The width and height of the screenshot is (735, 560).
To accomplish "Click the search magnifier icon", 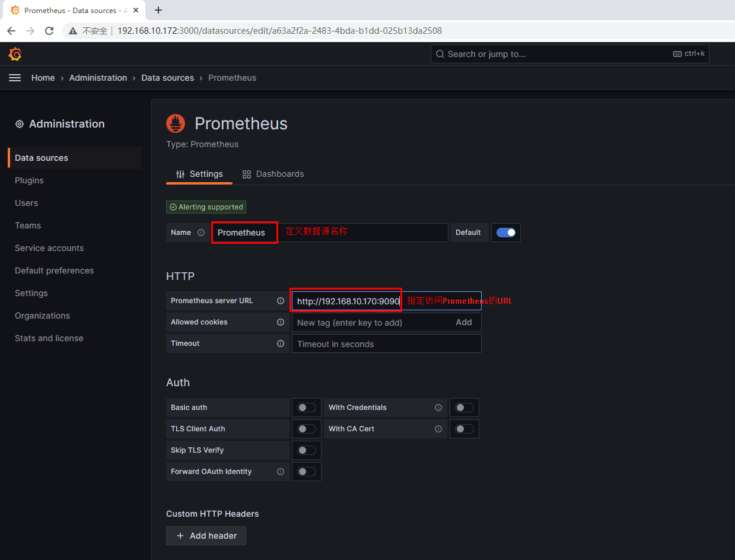I will pyautogui.click(x=440, y=54).
